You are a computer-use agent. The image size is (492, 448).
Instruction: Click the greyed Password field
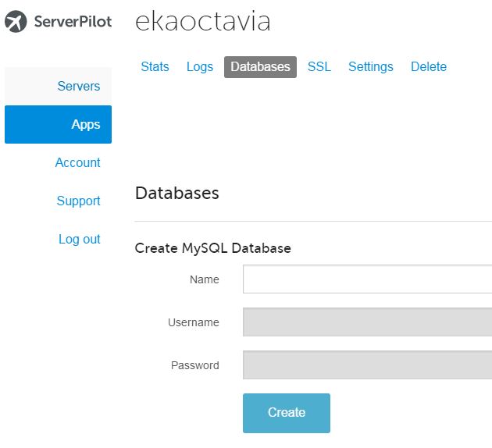(x=367, y=365)
